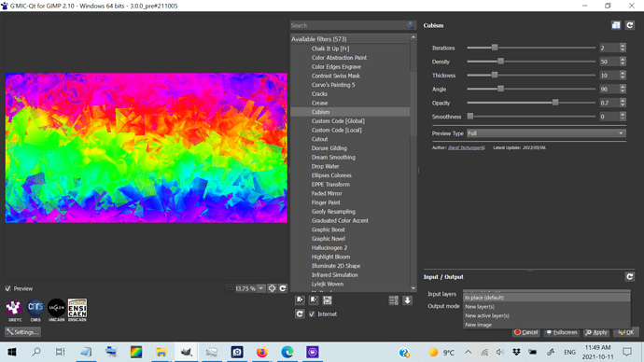Viewport: 644px width, 362px height.
Task: Open the zoom percentage dropdown arrow
Action: 261,288
